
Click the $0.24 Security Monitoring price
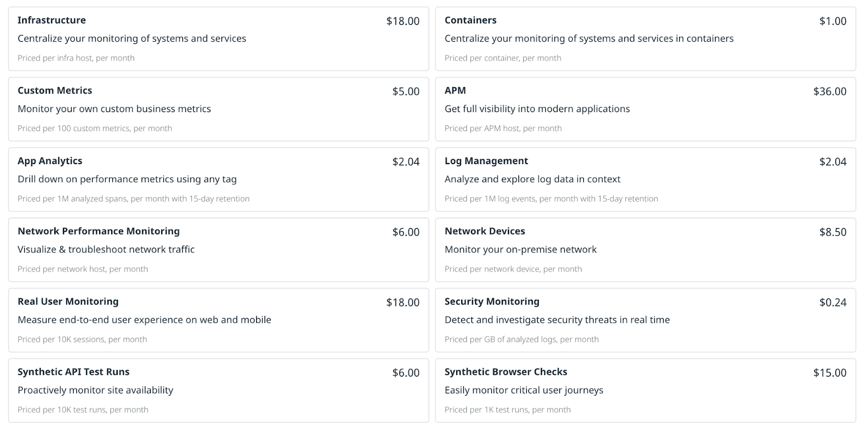(x=833, y=303)
